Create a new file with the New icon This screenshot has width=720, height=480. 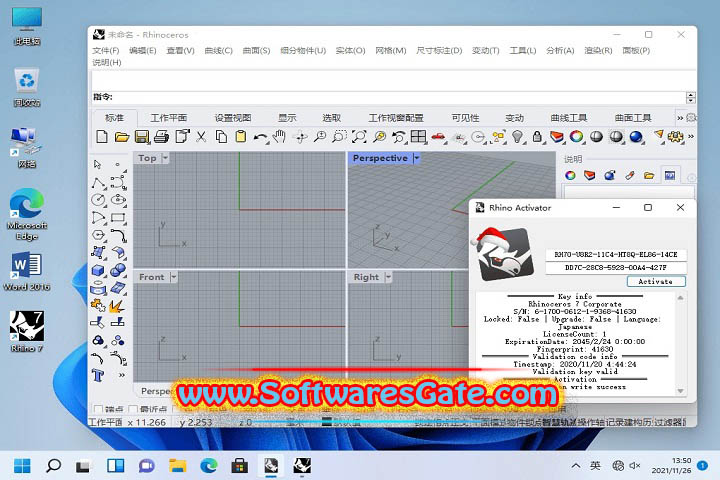[x=102, y=136]
